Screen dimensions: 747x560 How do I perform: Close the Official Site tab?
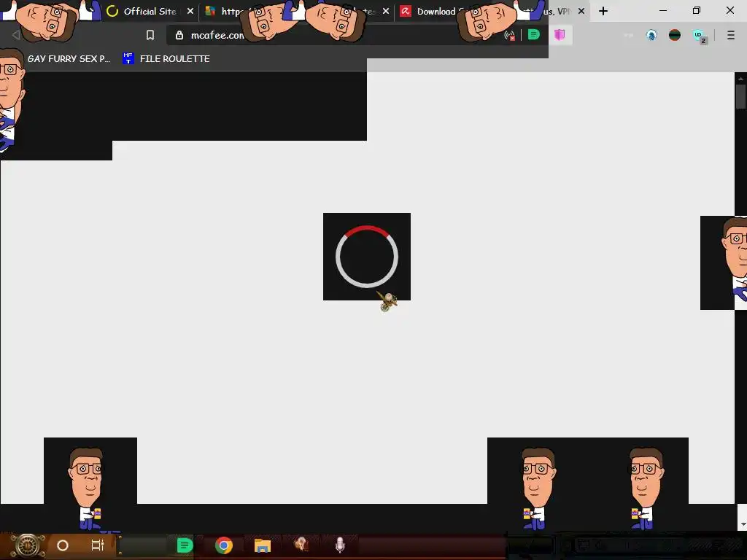[190, 11]
